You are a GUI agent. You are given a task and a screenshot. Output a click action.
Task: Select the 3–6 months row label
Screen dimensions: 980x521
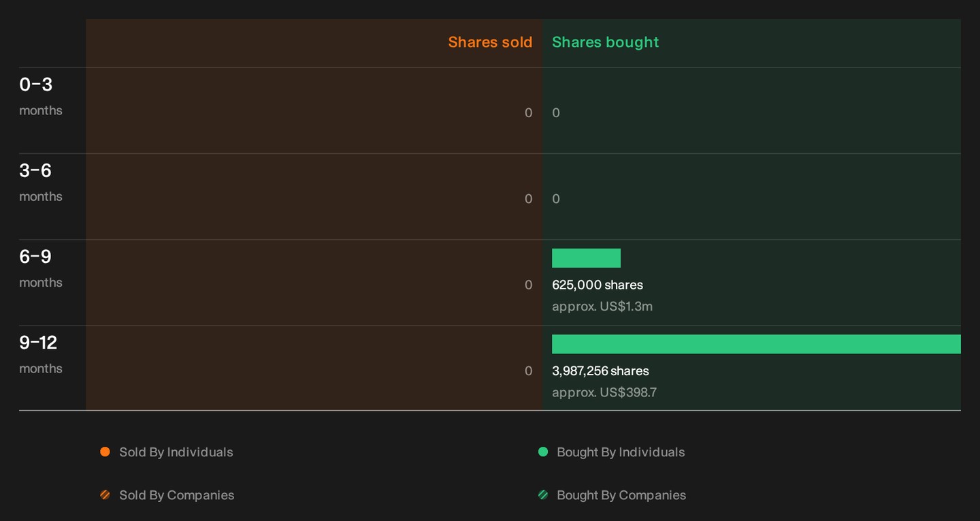click(x=41, y=182)
